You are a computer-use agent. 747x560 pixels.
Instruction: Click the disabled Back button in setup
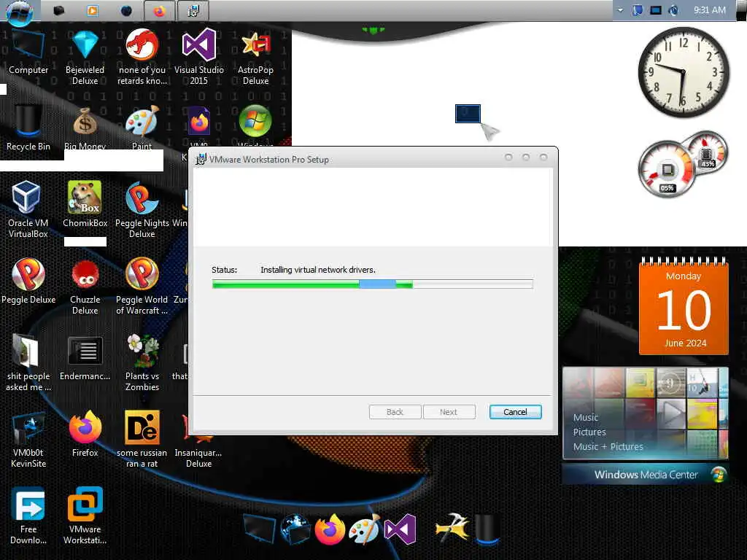click(x=395, y=412)
